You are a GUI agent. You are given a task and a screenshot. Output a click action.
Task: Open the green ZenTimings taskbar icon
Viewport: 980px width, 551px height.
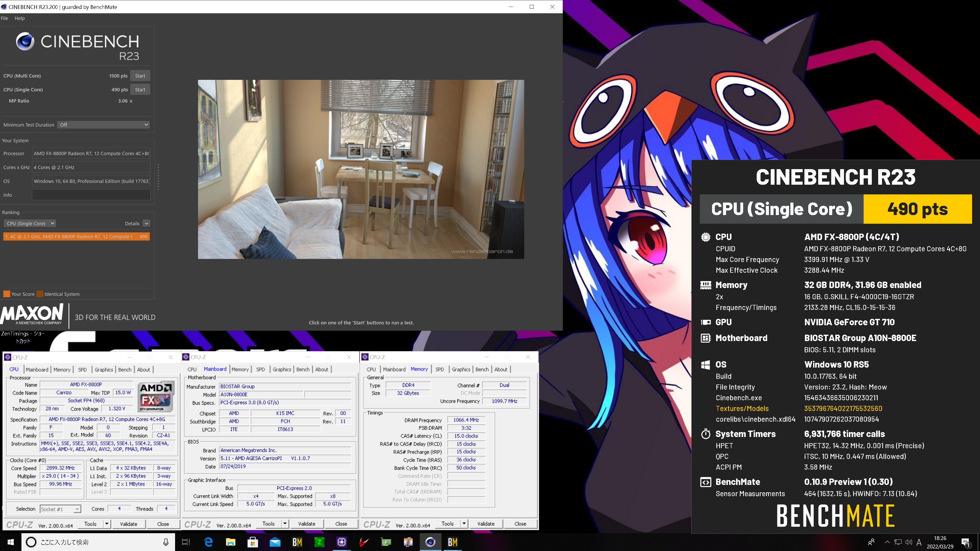(319, 542)
